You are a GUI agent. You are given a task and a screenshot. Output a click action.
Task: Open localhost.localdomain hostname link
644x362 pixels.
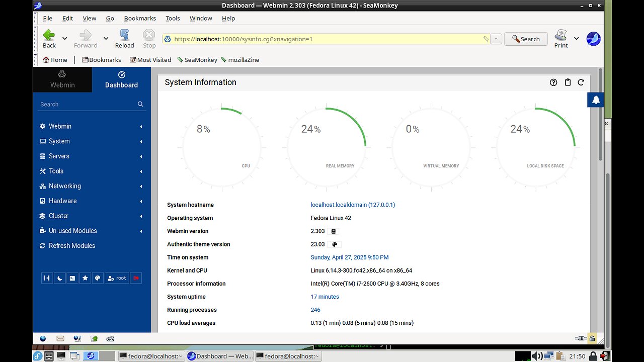click(353, 205)
